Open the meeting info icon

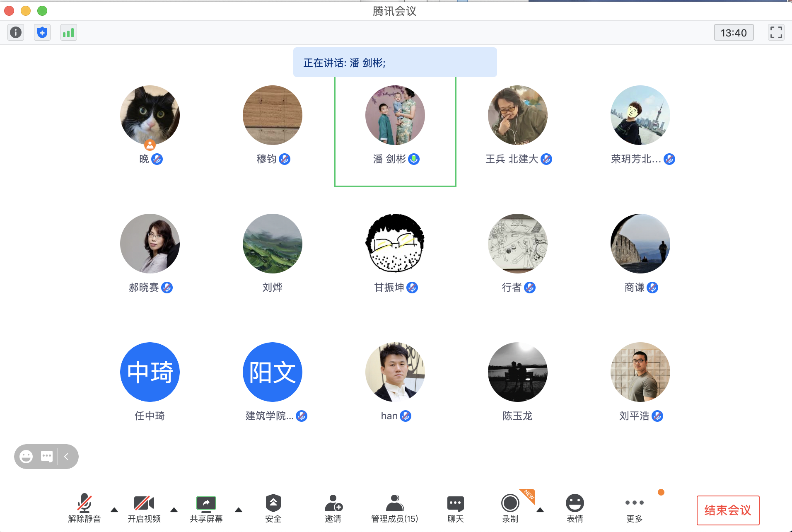coord(16,32)
